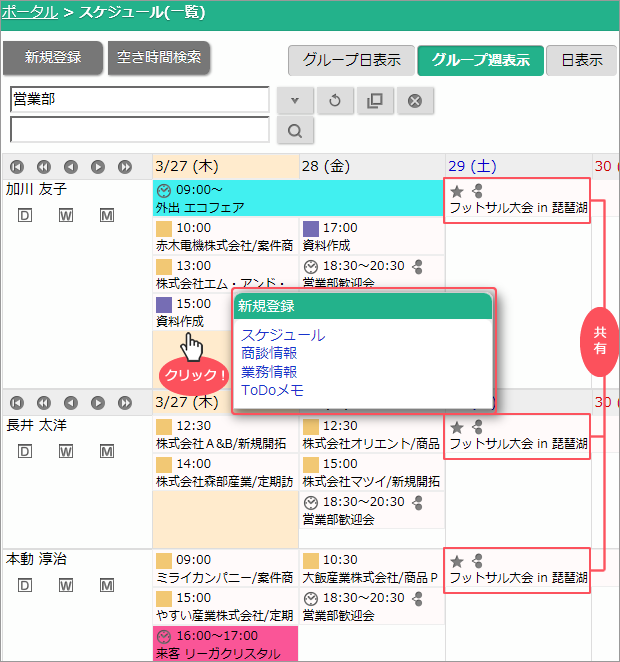Jump to first date in 加川 友子 navigation

coord(17,167)
